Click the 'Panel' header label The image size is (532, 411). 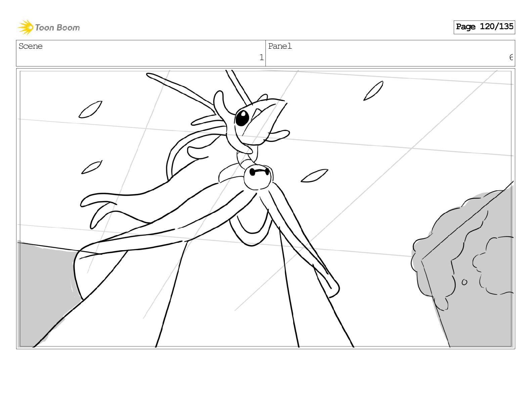coord(280,46)
